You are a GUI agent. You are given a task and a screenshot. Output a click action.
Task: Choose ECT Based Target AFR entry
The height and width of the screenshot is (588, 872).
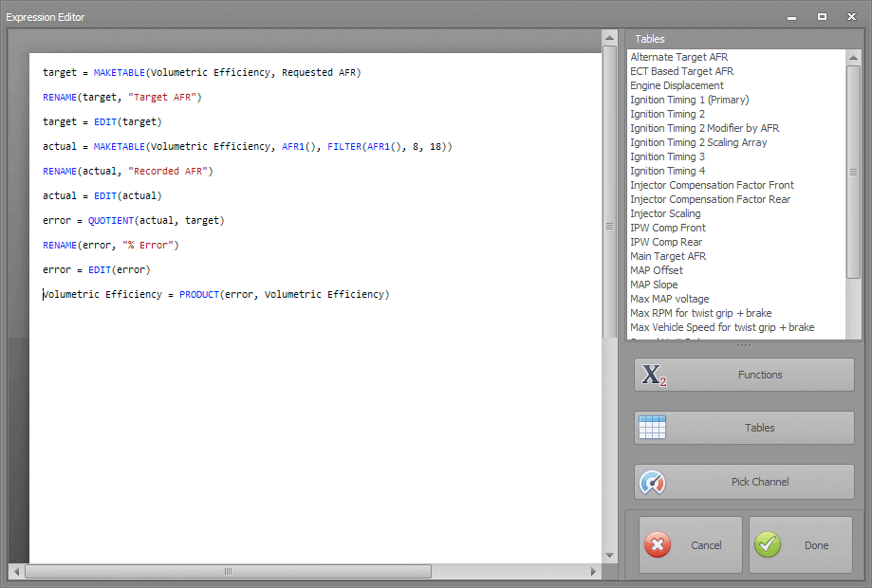click(681, 71)
